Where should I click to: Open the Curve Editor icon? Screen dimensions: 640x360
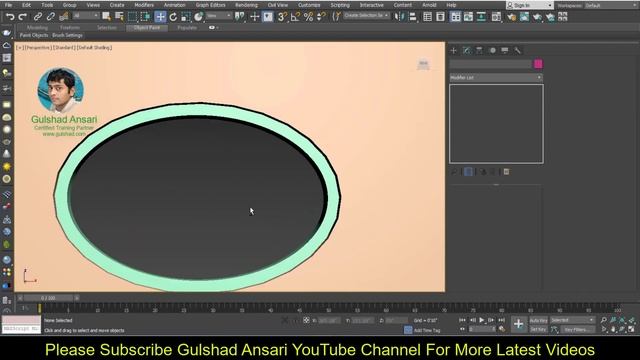[x=468, y=17]
